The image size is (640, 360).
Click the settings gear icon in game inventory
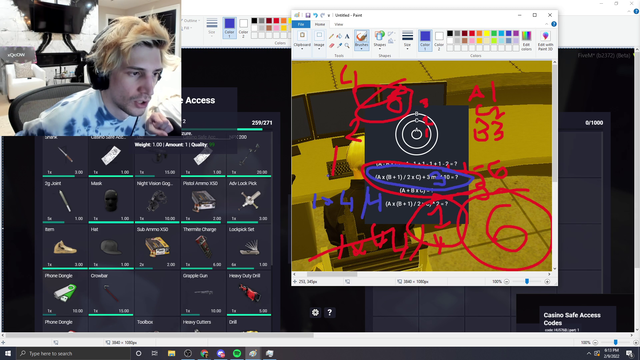(315, 312)
